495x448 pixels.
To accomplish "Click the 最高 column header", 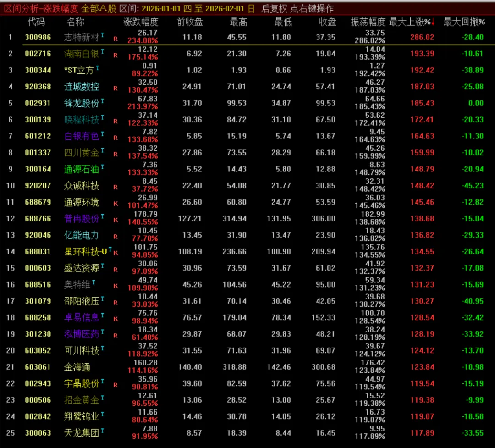I will [238, 22].
